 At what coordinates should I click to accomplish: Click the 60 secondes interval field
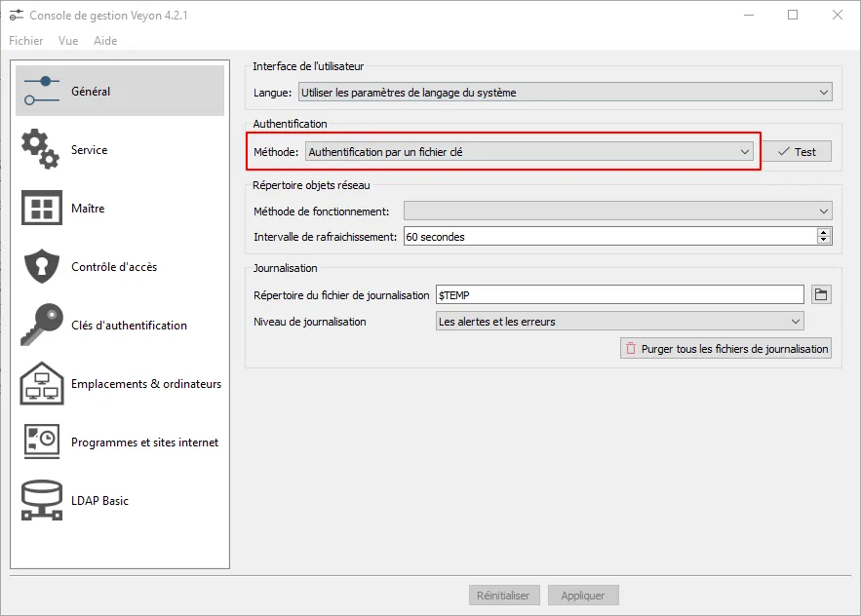pos(610,237)
